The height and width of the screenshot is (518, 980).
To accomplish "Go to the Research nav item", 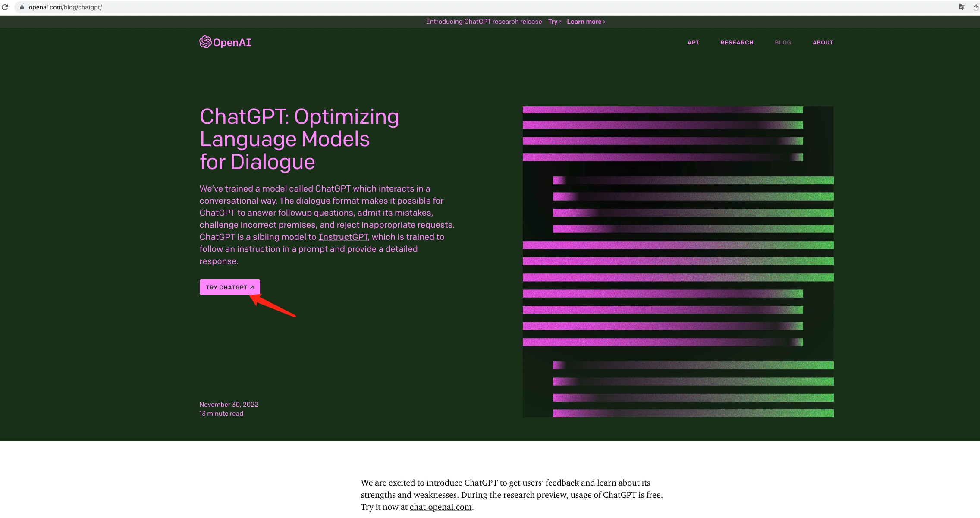I will 736,42.
